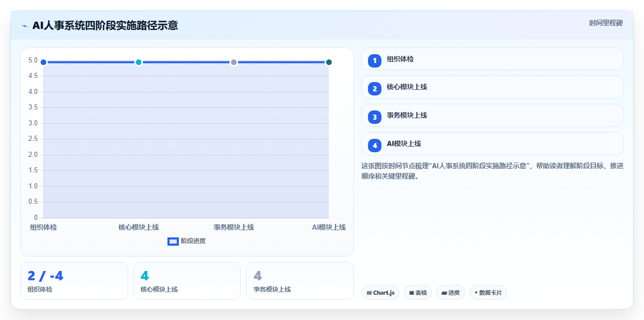Select step 1 组织体检 in the list
This screenshot has height=320, width=644.
point(492,59)
